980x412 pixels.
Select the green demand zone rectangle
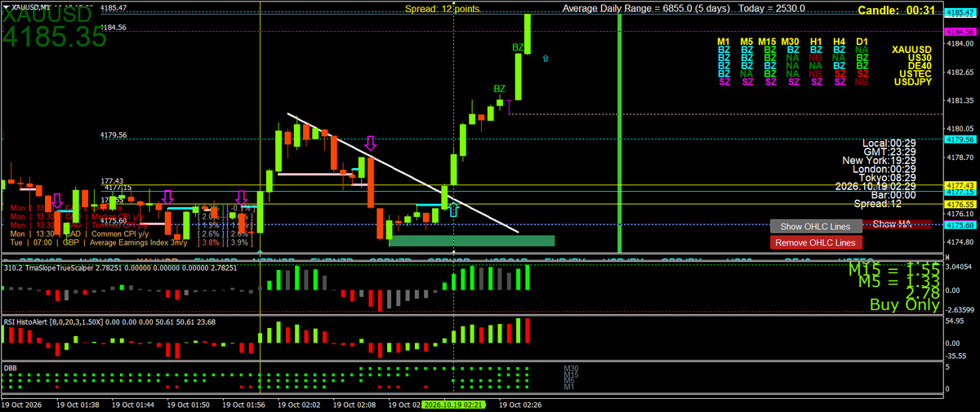[472, 240]
